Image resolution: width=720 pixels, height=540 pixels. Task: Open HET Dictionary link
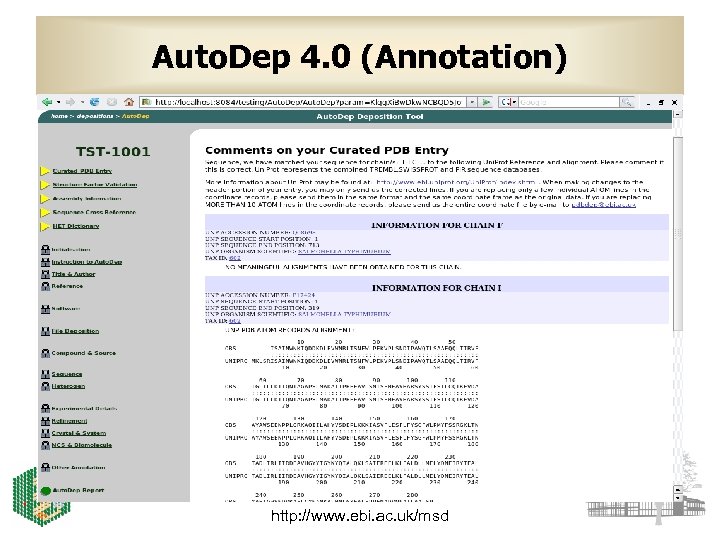coord(76,226)
